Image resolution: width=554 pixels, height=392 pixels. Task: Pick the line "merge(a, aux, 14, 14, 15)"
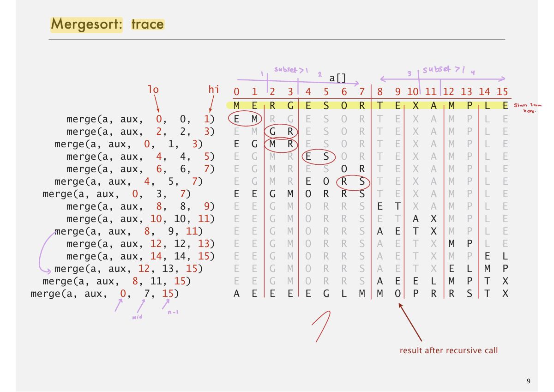(x=141, y=256)
